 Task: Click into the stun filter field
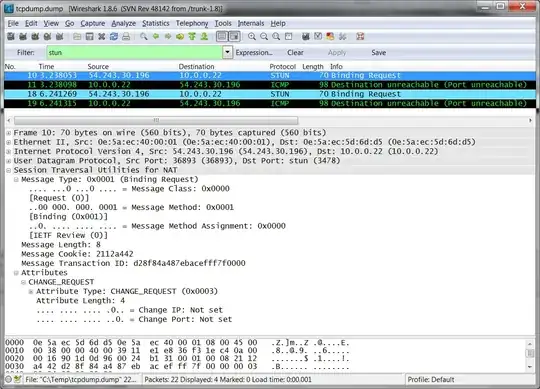(135, 52)
